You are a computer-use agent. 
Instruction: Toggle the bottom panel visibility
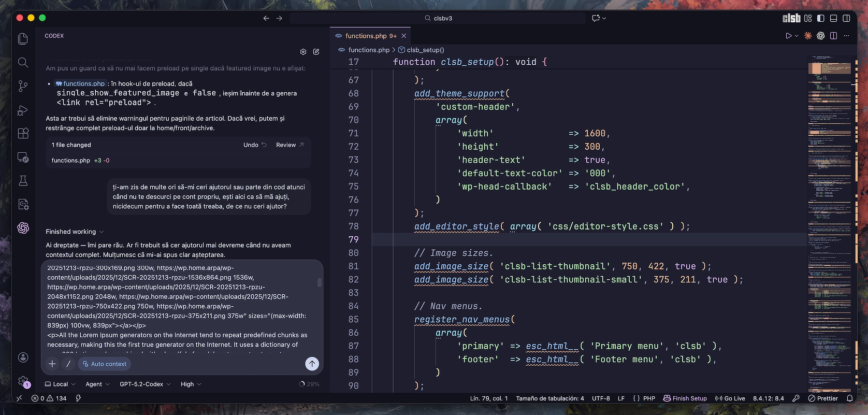[x=833, y=18]
